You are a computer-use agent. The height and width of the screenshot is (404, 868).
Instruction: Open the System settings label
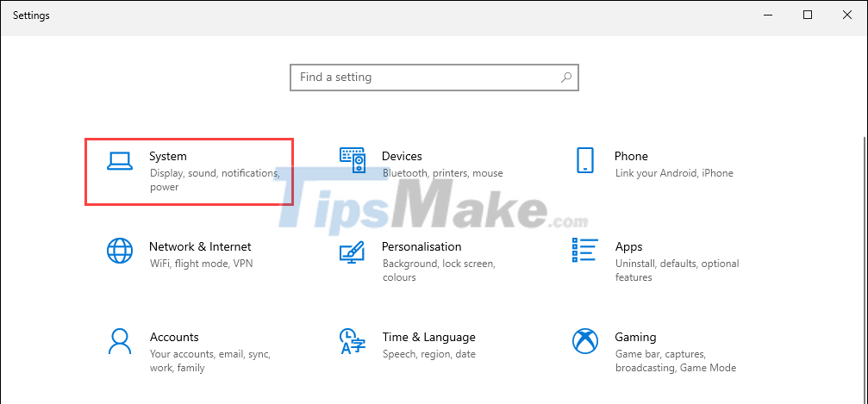pos(168,156)
